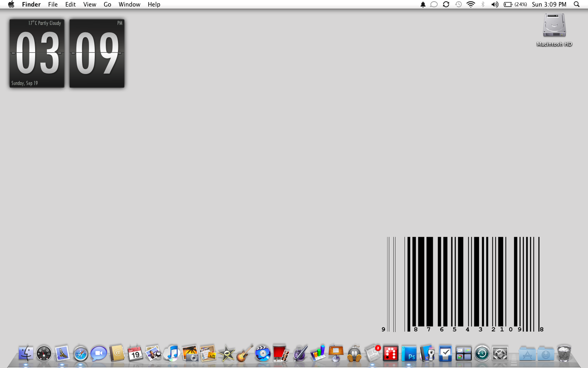Open Finder from the Dock
588x368 pixels.
pyautogui.click(x=26, y=353)
